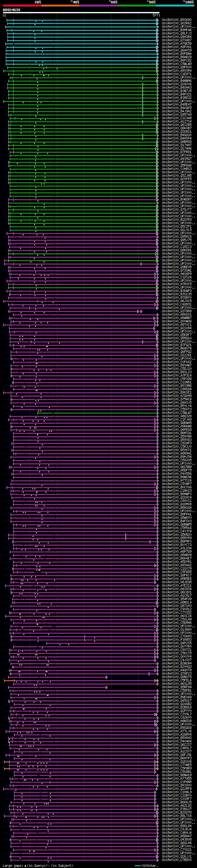Select the UniRef100_Q5KN20 entry
The image size is (197, 868).
tap(177, 535)
